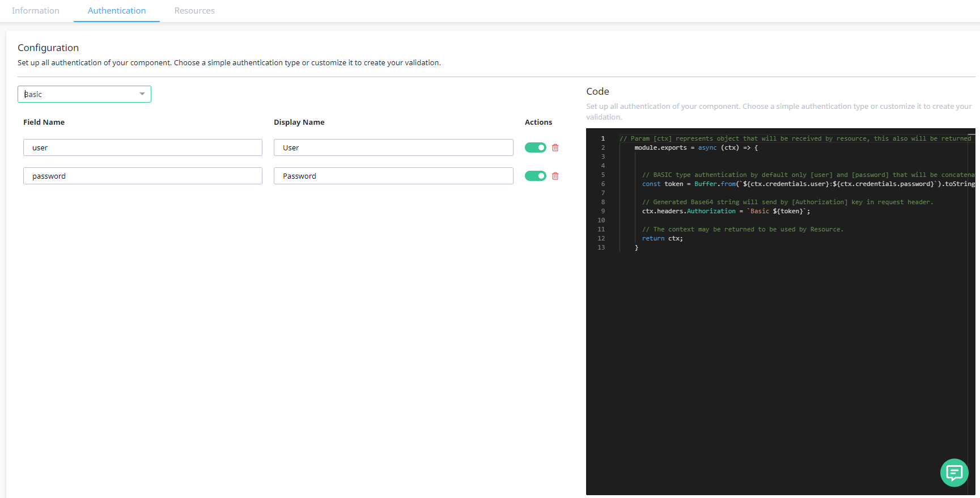Toggle off the user field switch
The width and height of the screenshot is (980, 498).
click(535, 147)
